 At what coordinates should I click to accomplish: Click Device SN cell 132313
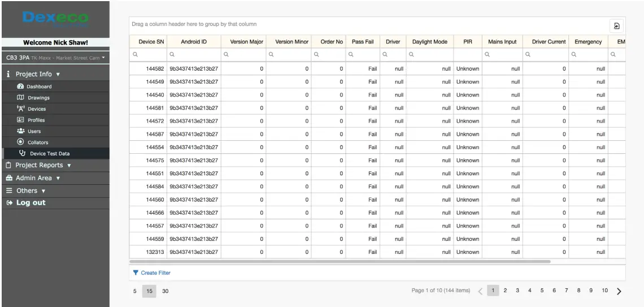pos(148,252)
